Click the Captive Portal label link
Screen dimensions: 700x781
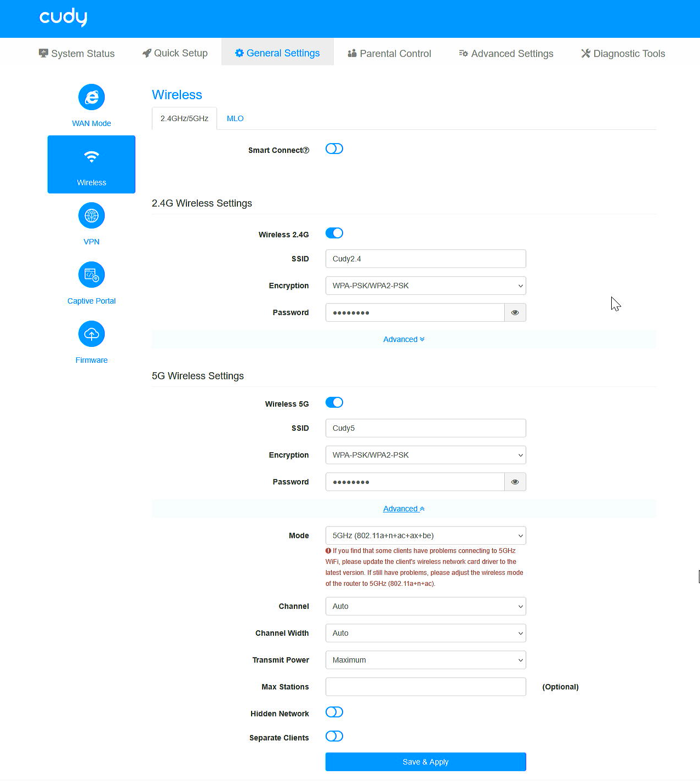click(x=92, y=301)
